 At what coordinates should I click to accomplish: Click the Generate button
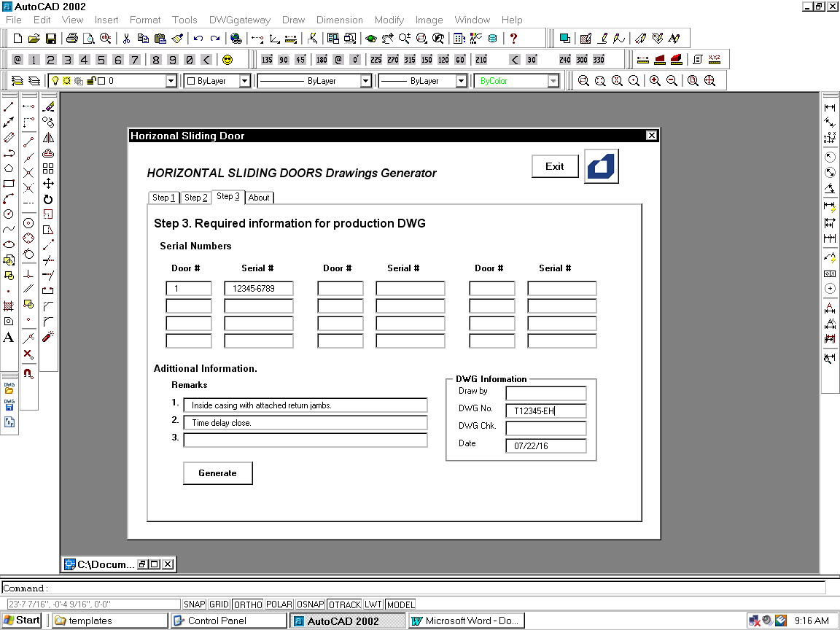[x=217, y=472]
